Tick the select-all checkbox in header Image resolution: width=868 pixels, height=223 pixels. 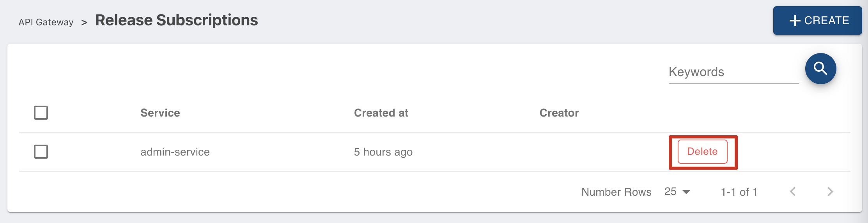[41, 113]
